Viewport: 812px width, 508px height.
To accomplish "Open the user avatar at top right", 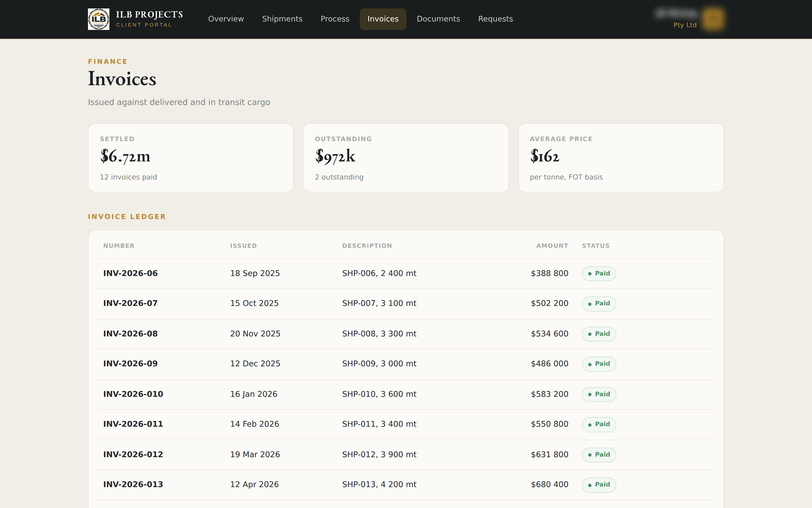I will point(713,19).
